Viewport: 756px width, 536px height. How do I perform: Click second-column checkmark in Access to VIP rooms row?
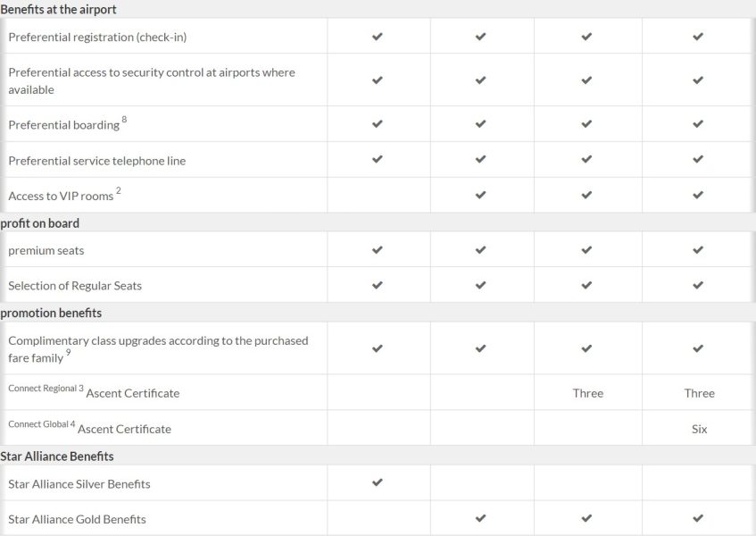point(481,195)
